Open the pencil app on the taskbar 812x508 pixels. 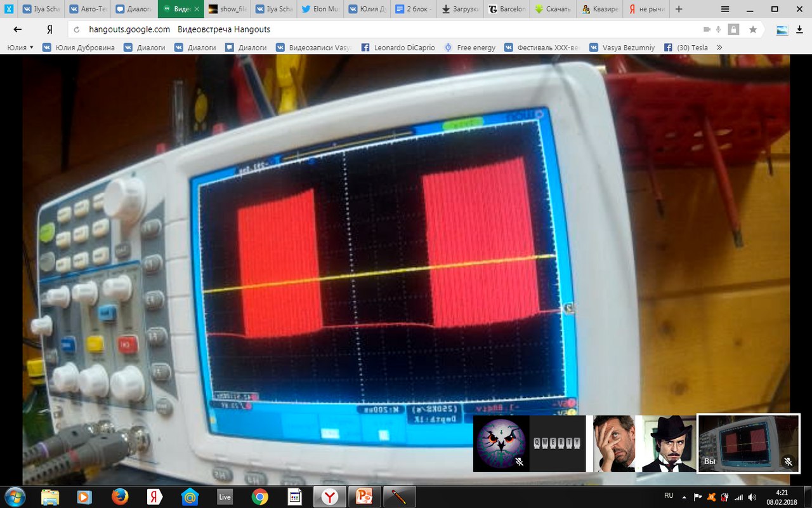pos(400,496)
